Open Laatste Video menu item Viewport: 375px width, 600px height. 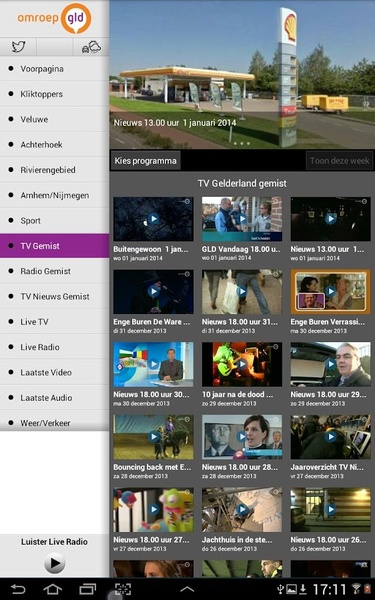[x=54, y=372]
